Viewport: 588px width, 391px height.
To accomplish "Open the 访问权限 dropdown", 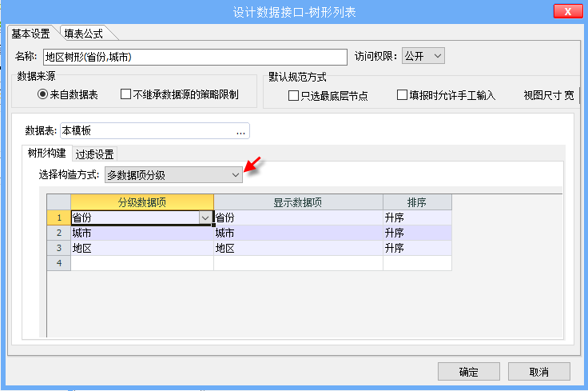I will coord(423,56).
